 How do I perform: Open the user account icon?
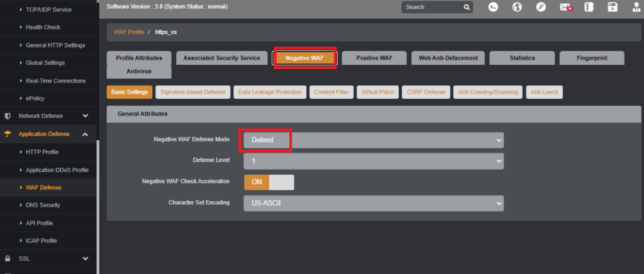coord(637,7)
